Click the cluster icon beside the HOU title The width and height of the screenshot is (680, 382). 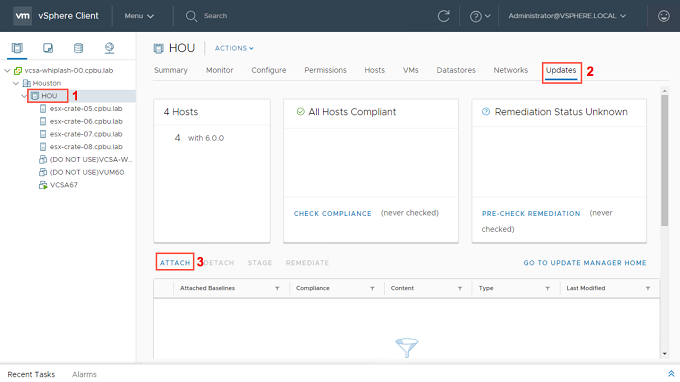(x=159, y=48)
